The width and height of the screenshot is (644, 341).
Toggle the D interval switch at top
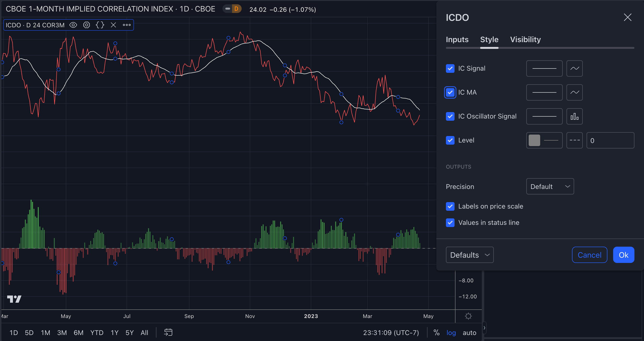tap(232, 9)
